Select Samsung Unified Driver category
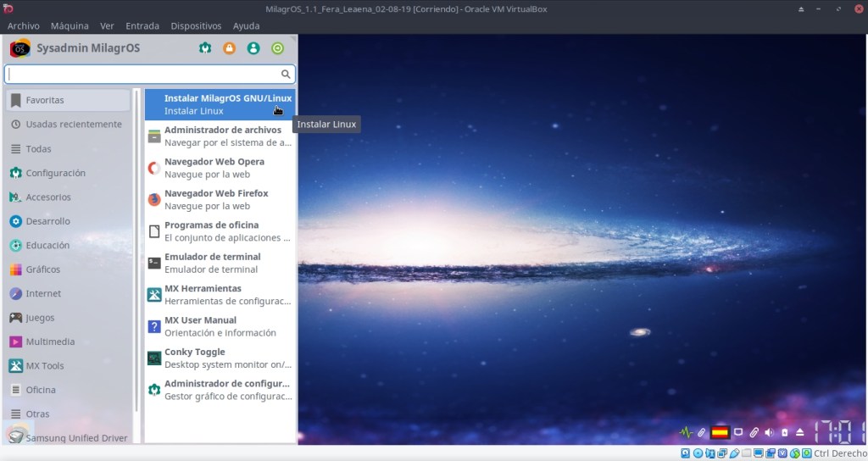 click(x=69, y=436)
